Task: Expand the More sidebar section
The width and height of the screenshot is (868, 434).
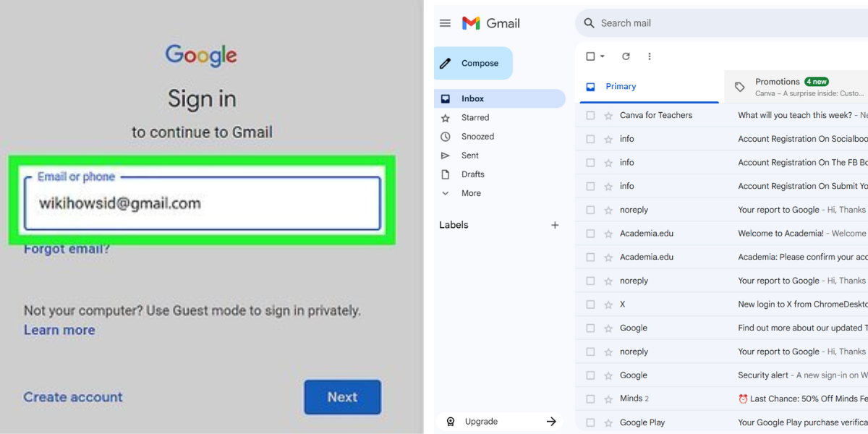Action: coord(470,193)
